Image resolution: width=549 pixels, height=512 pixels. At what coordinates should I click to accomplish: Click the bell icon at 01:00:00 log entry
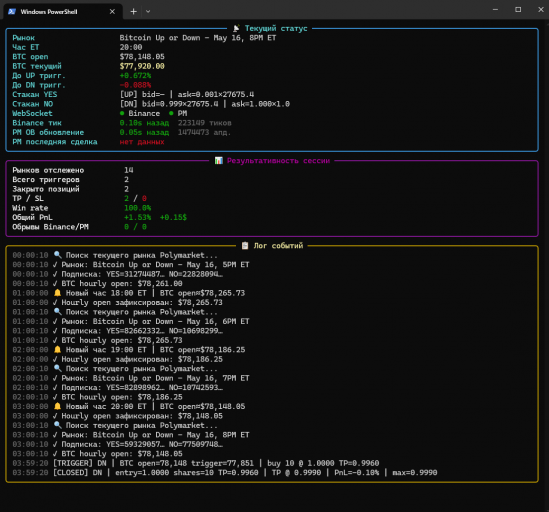pos(57,293)
